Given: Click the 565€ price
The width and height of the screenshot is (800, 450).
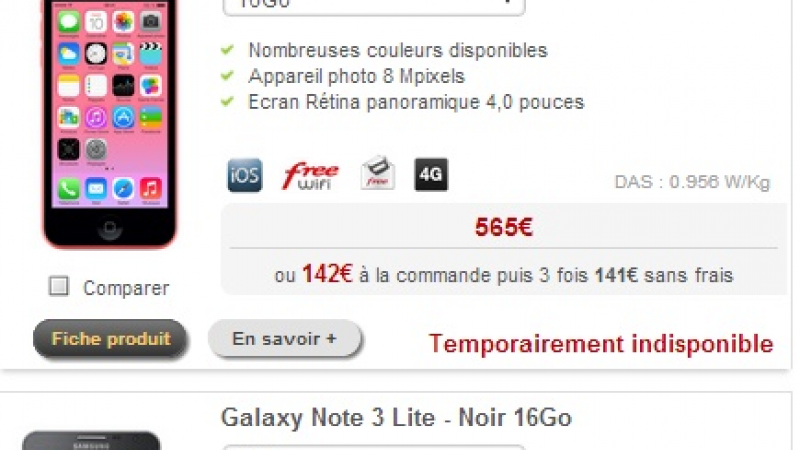Looking at the screenshot, I should (x=504, y=227).
